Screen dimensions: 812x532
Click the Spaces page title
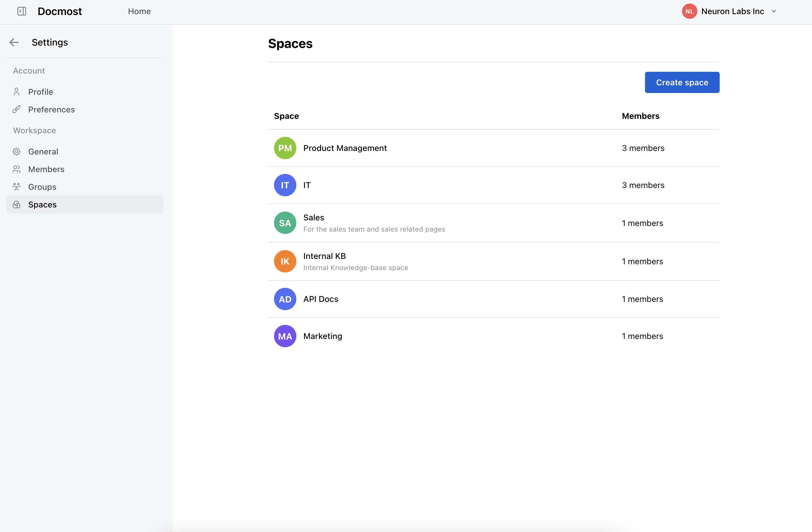[x=290, y=43]
